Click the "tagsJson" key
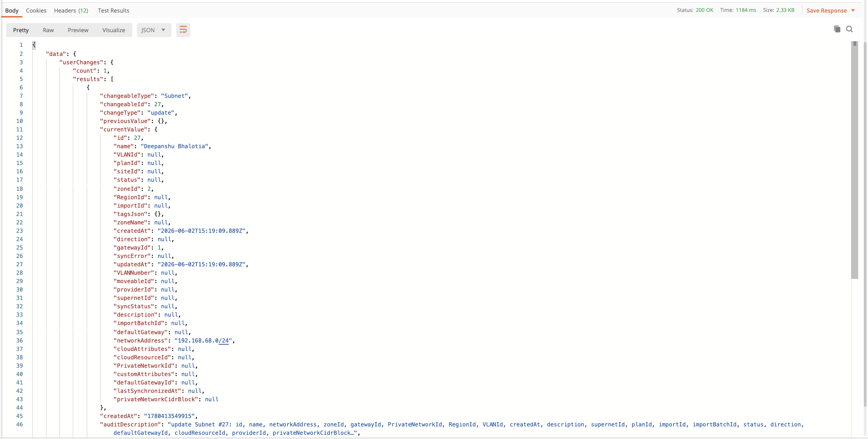The width and height of the screenshot is (868, 439). coord(130,214)
